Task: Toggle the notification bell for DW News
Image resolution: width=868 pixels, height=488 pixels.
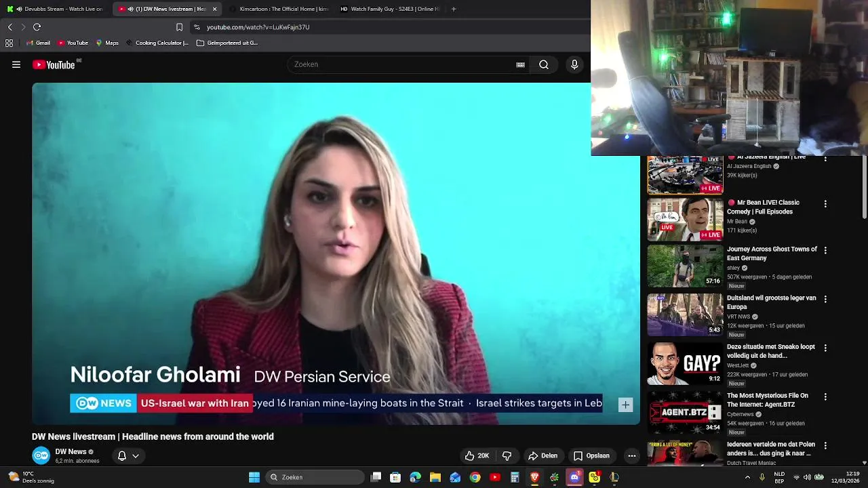Action: (122, 455)
